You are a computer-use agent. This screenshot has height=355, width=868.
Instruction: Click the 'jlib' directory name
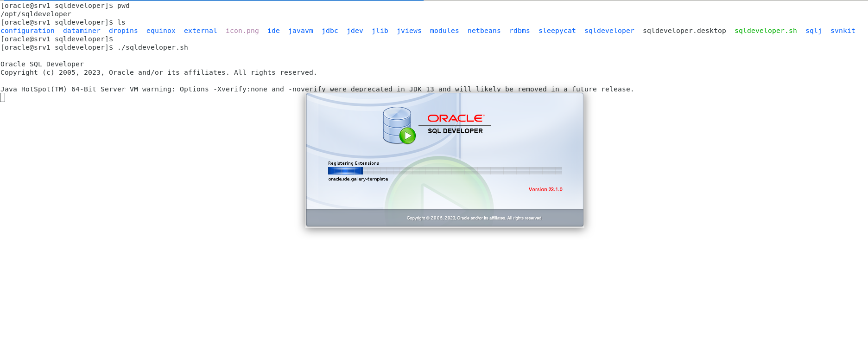(380, 31)
